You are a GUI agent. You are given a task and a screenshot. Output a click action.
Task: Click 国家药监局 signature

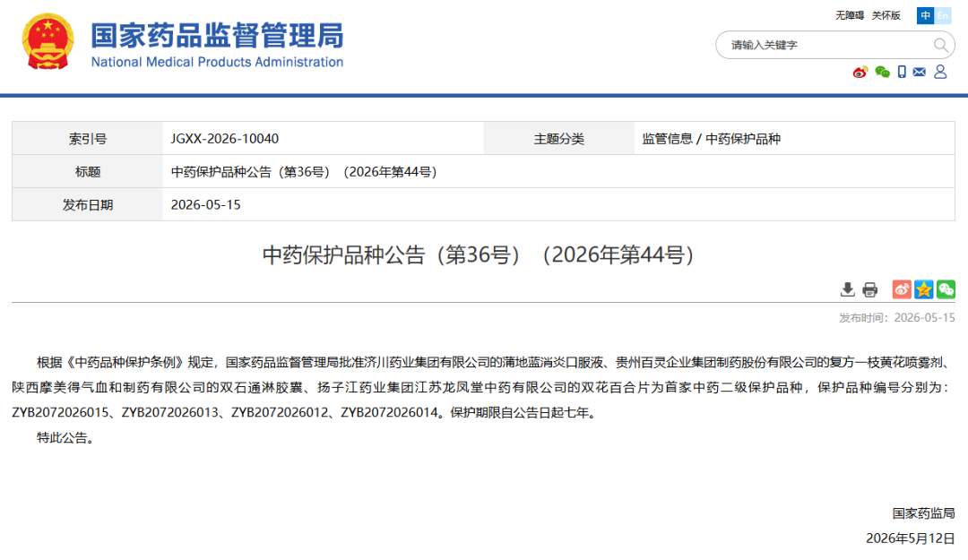click(923, 513)
